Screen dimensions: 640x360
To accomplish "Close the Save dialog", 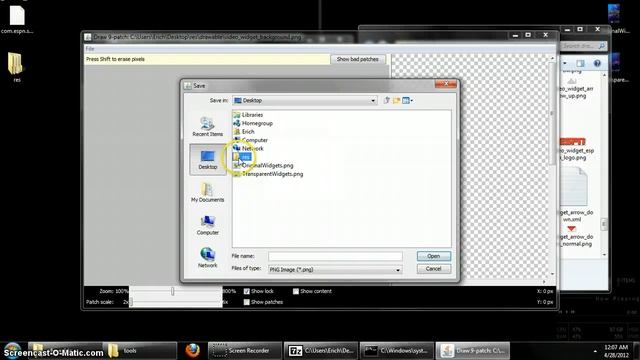I will point(446,84).
